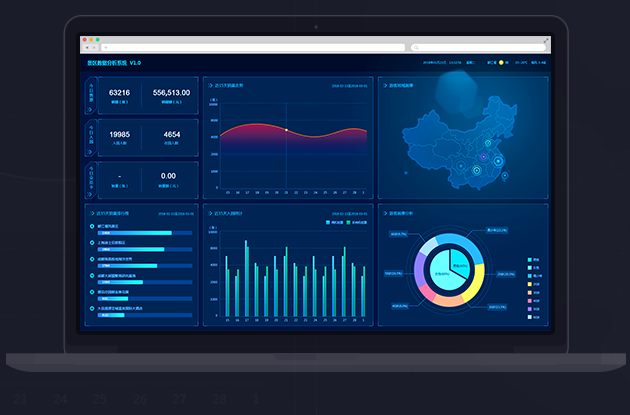Click the highlighted yellow point on the line chart
Image resolution: width=630 pixels, height=415 pixels.
(286, 130)
